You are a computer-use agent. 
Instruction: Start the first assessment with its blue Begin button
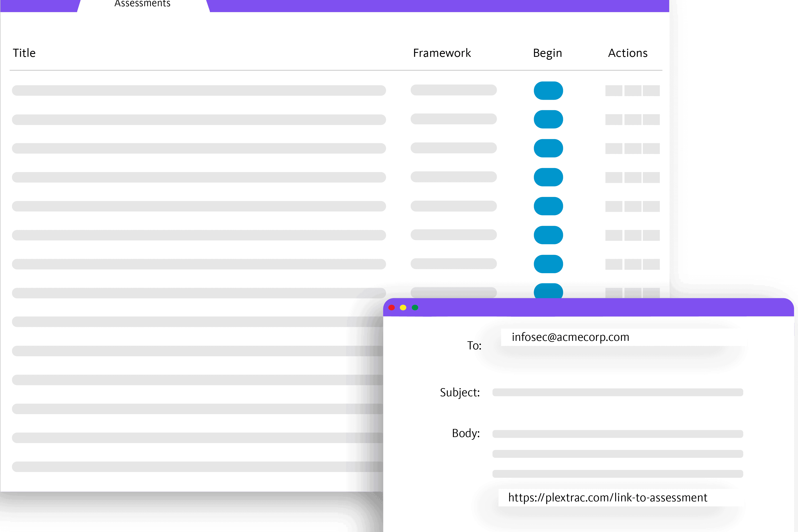[x=548, y=91]
